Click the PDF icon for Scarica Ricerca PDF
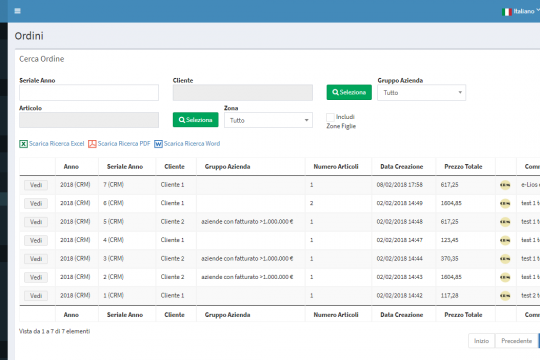 pyautogui.click(x=92, y=144)
